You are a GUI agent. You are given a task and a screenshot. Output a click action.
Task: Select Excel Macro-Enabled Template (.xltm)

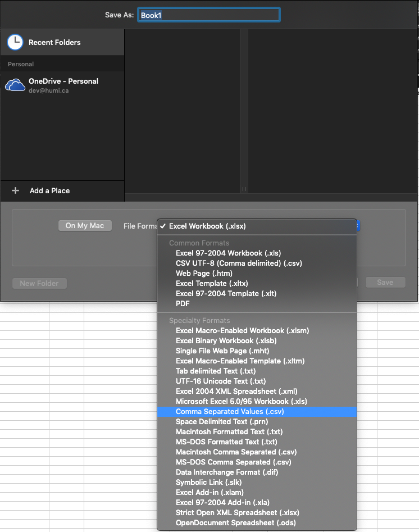[257, 361]
